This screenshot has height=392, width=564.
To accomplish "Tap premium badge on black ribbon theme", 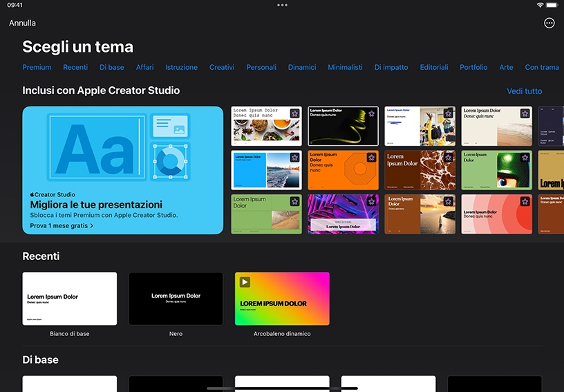I will pos(372,113).
